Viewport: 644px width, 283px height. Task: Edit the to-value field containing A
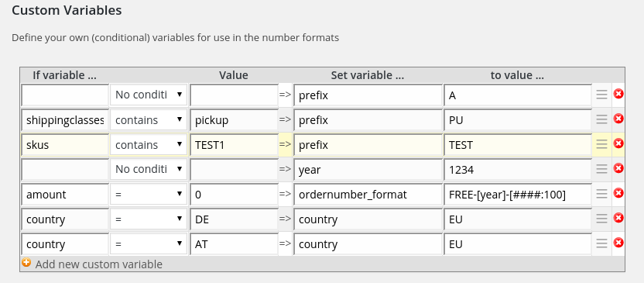pyautogui.click(x=518, y=95)
